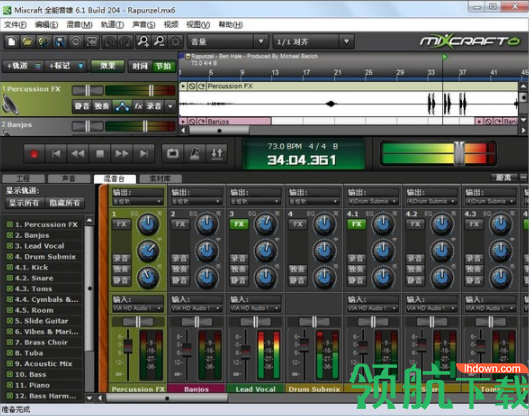Toggle automation on Percussion FX track
The height and width of the screenshot is (416, 529).
(122, 107)
